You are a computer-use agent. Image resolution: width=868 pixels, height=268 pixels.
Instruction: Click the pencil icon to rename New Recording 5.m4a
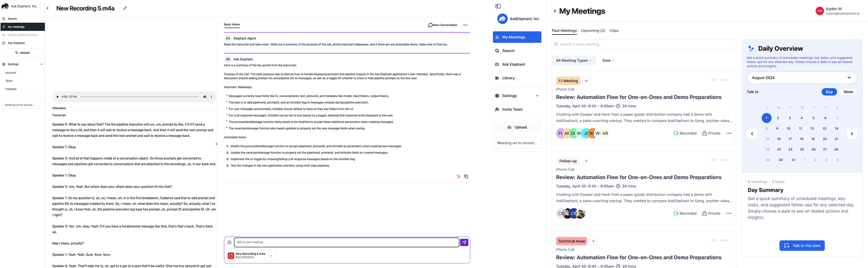point(125,8)
